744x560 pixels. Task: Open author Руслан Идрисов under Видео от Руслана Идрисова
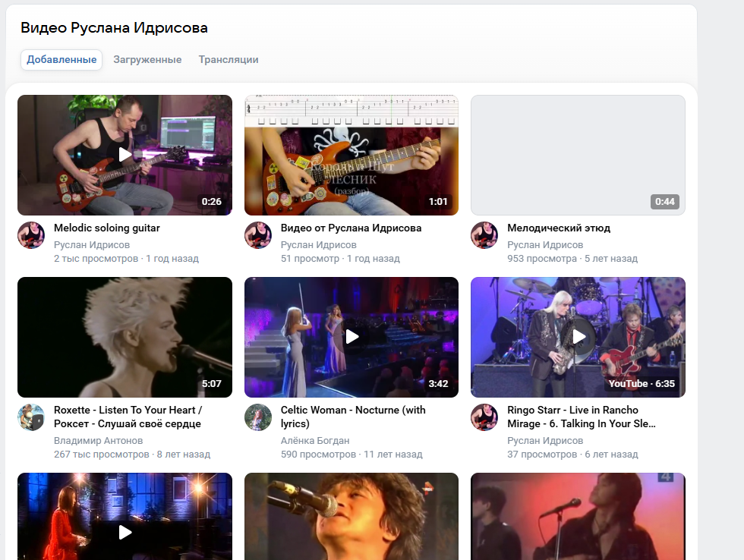coord(318,245)
